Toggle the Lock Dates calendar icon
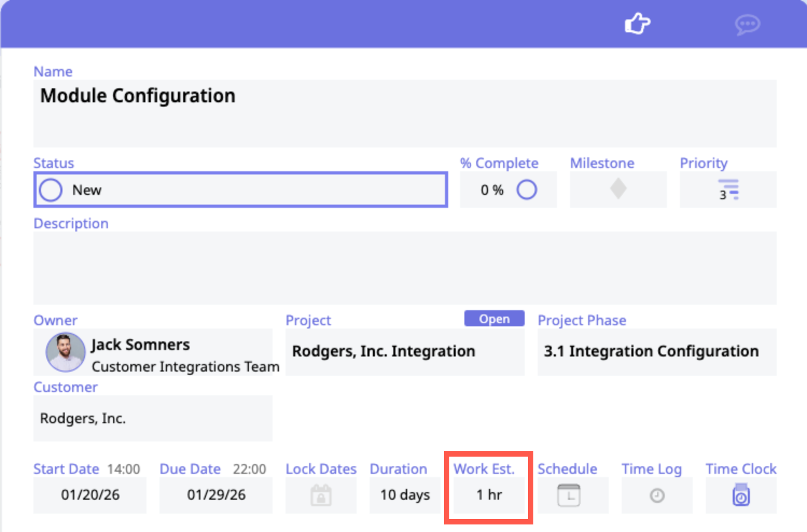 click(x=321, y=495)
